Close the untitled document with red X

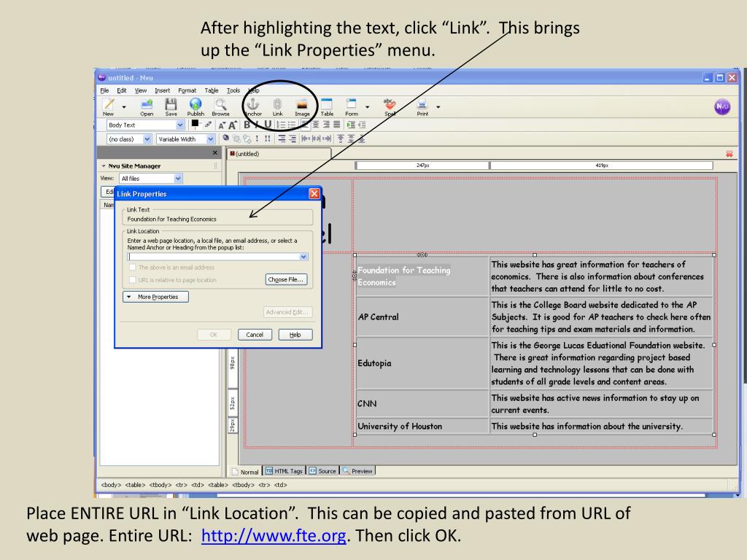pyautogui.click(x=729, y=154)
